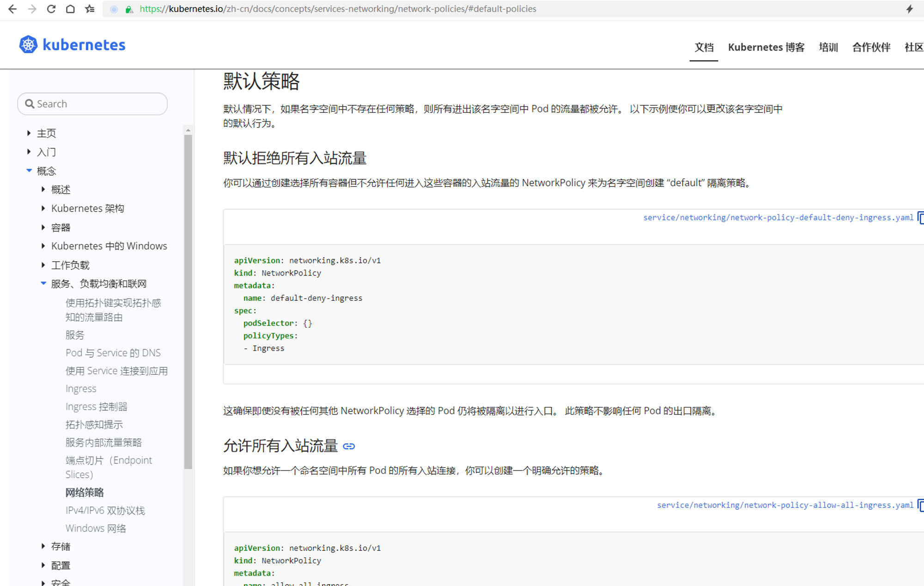Viewport: 924px width, 586px height.
Task: Expand the 工作负载 section arrow
Action: [43, 265]
